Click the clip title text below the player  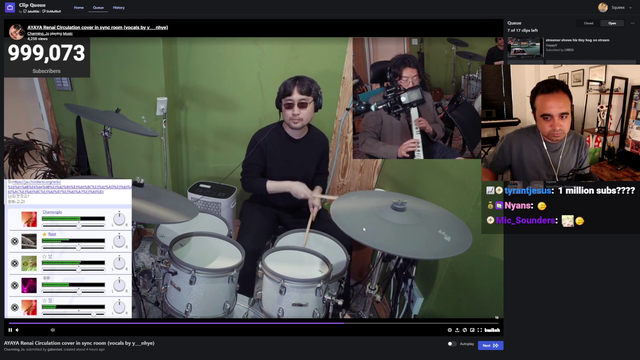coord(79,343)
